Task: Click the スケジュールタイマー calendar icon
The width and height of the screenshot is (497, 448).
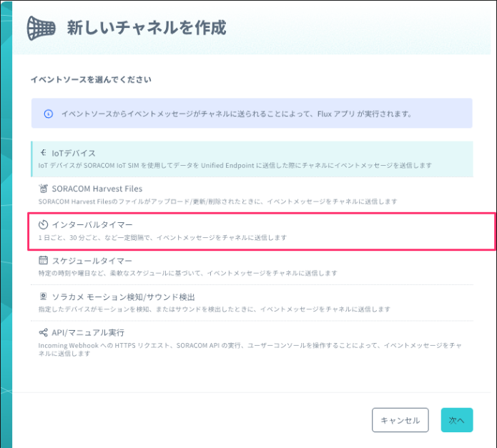Action: click(43, 260)
